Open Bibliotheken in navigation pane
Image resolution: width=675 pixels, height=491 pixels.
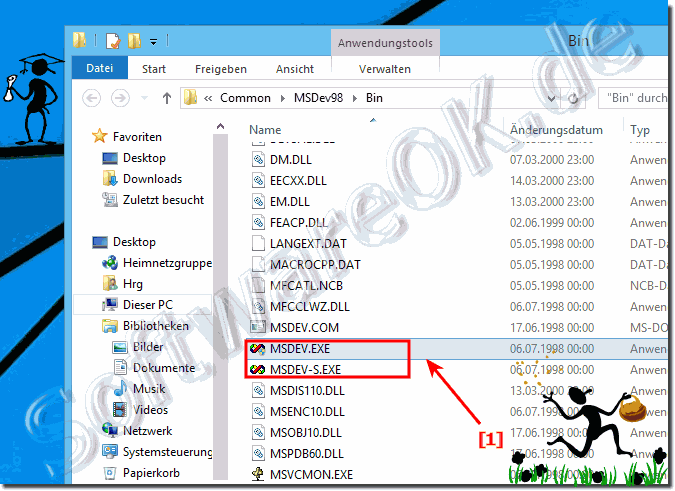(x=146, y=326)
